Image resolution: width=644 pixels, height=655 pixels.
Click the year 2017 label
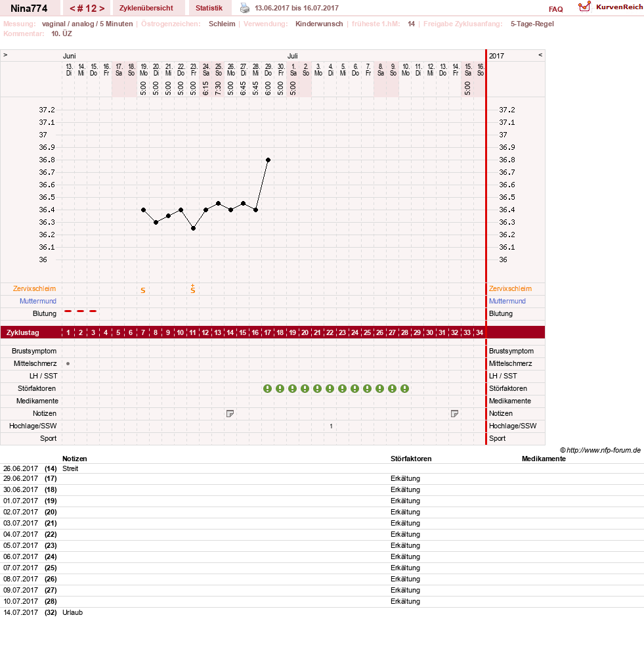click(497, 56)
